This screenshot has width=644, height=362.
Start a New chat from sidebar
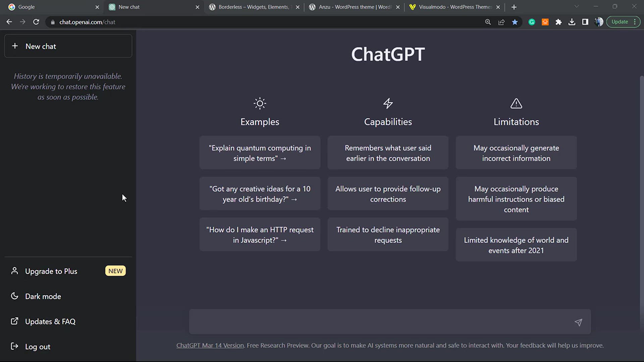68,46
